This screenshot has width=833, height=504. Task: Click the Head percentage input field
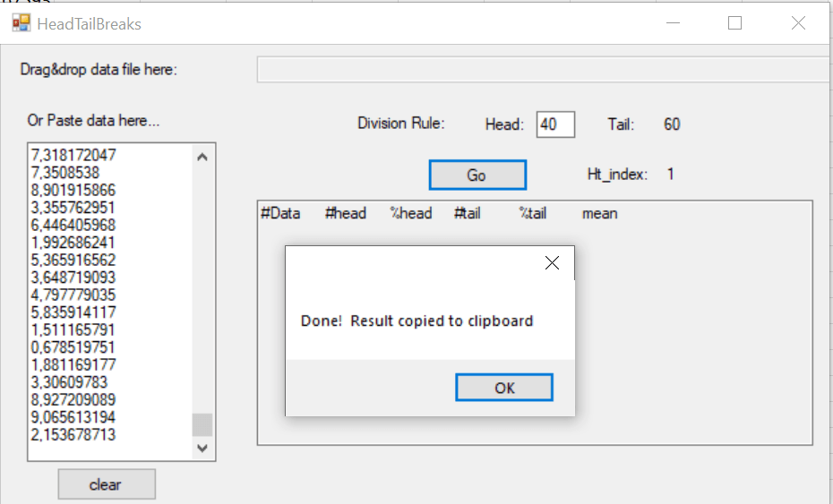pos(554,125)
